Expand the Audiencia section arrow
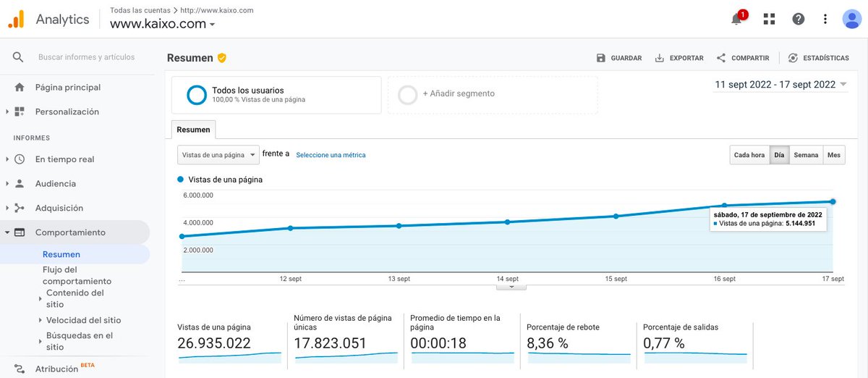 7,184
